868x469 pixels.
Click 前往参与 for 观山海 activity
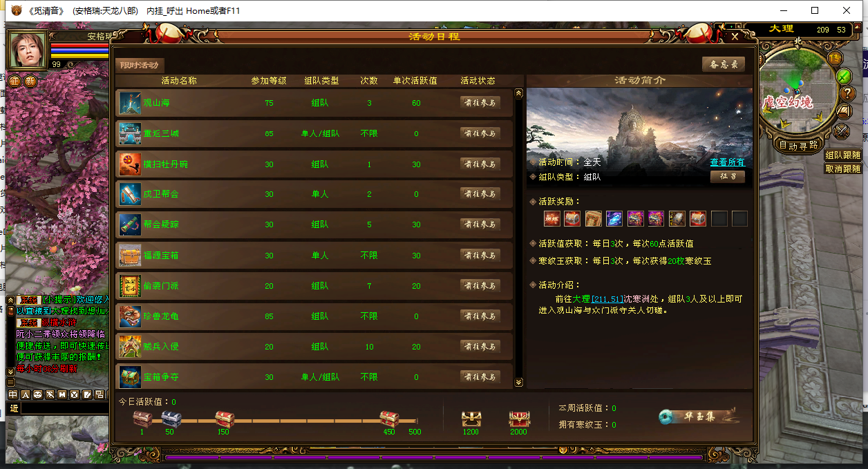[480, 103]
